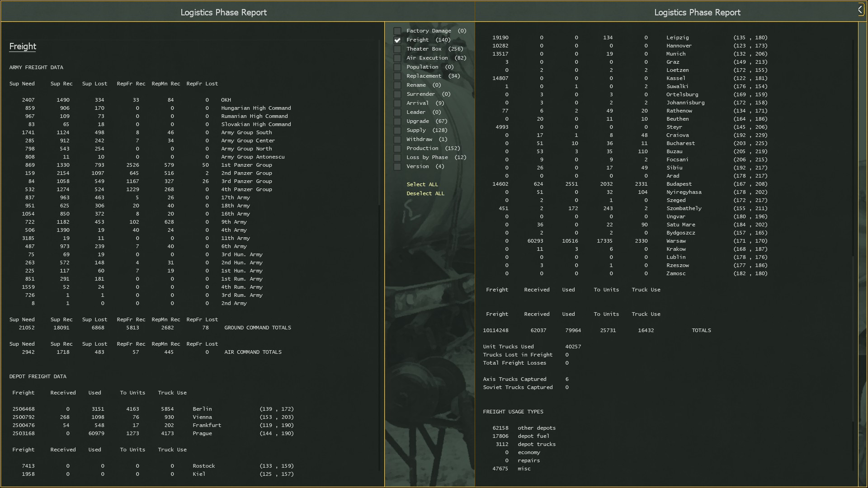Click the right Logistics Phase Report title
This screenshot has height=488, width=868.
697,12
